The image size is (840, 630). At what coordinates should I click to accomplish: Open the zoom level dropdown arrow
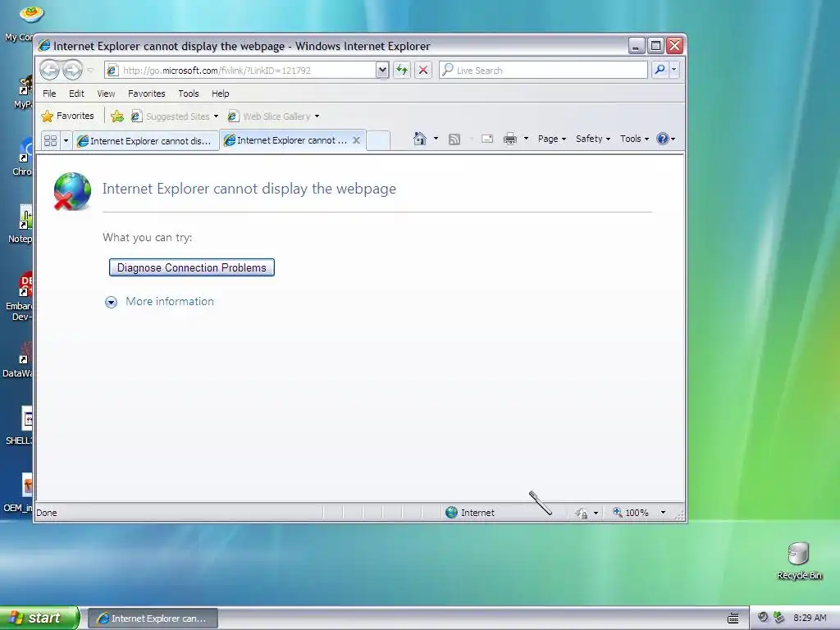(x=663, y=512)
